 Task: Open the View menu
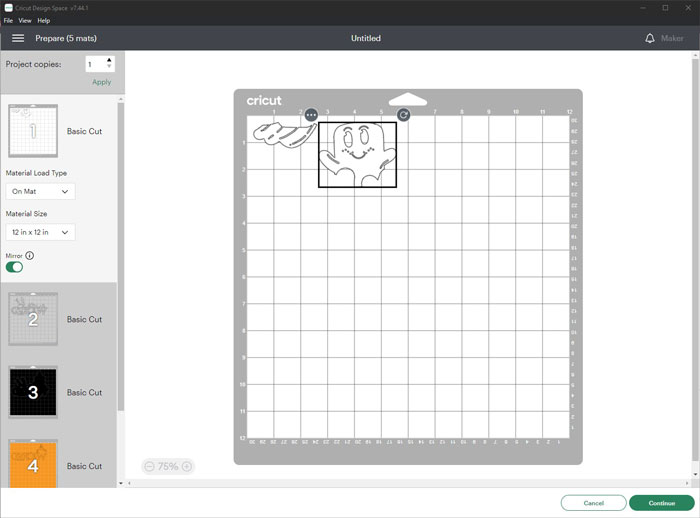pyautogui.click(x=25, y=21)
